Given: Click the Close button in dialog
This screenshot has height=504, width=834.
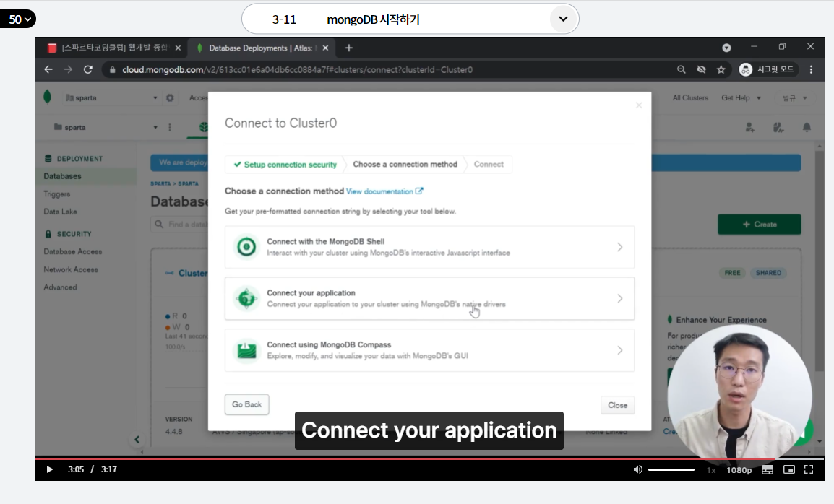Looking at the screenshot, I should point(617,405).
